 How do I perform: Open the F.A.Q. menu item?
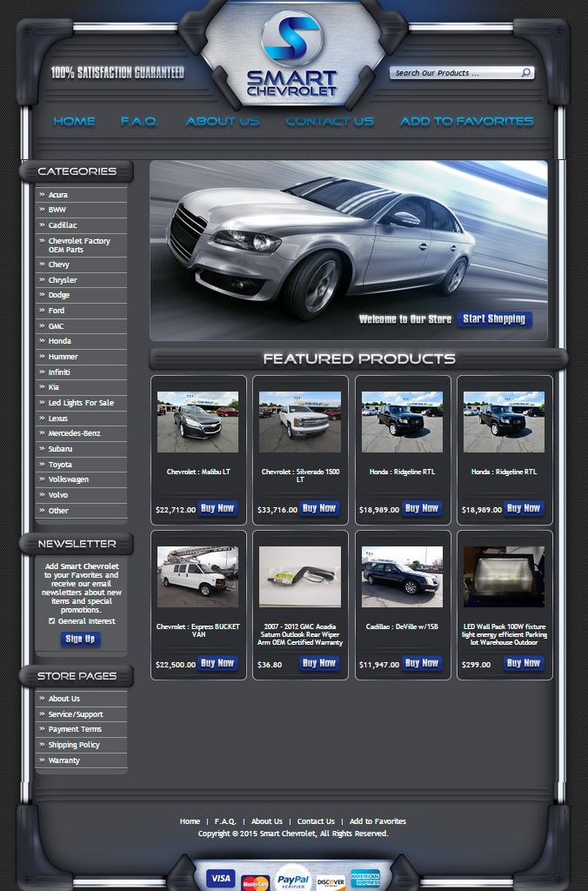click(x=139, y=121)
